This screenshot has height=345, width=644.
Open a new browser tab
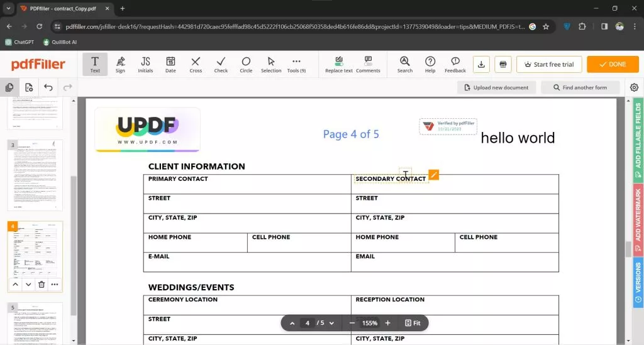point(123,8)
